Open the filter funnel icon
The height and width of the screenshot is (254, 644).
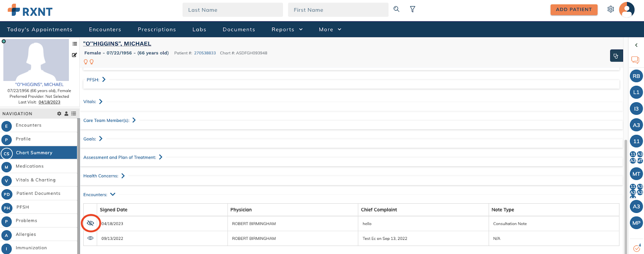click(413, 9)
